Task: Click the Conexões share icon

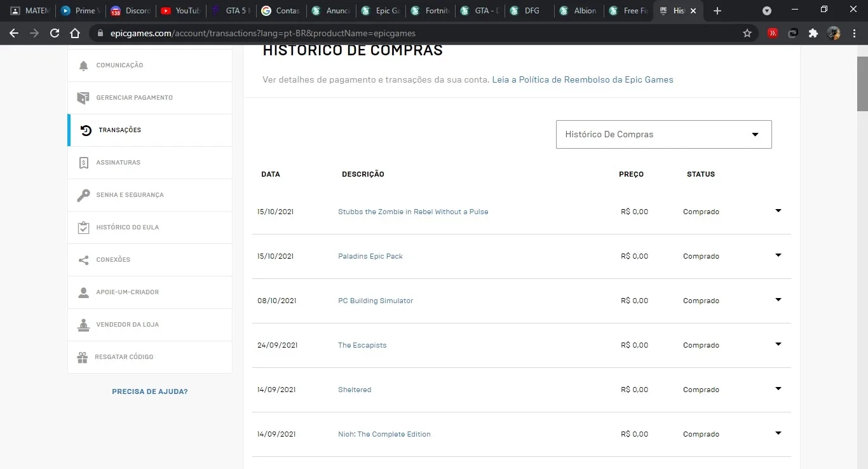Action: point(83,260)
